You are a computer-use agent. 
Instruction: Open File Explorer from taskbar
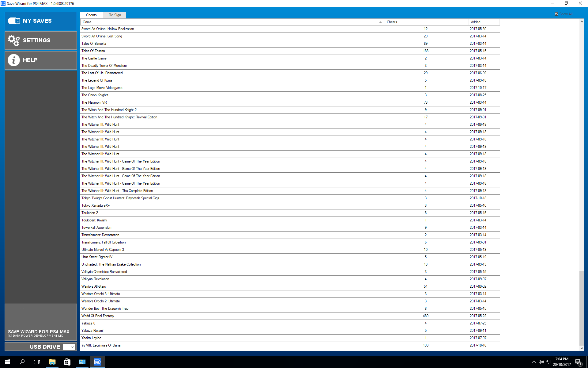tap(52, 362)
